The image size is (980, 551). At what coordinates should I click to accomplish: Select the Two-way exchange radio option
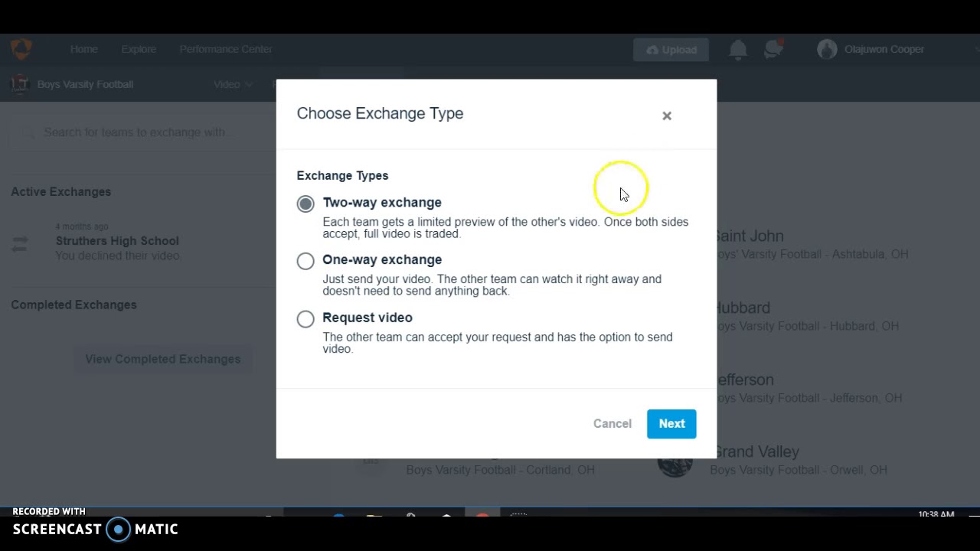[x=305, y=204]
